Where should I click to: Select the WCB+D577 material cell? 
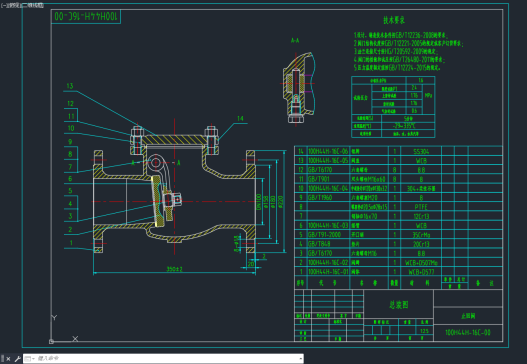point(421,272)
